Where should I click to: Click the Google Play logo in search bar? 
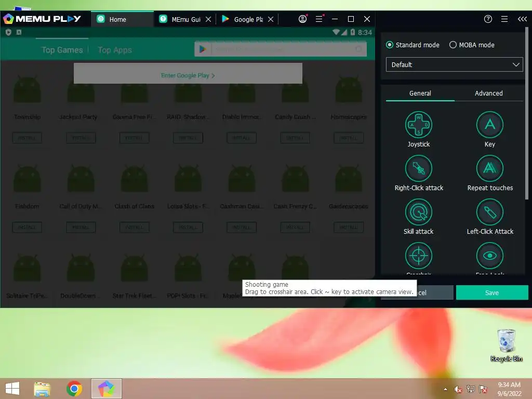(x=203, y=49)
